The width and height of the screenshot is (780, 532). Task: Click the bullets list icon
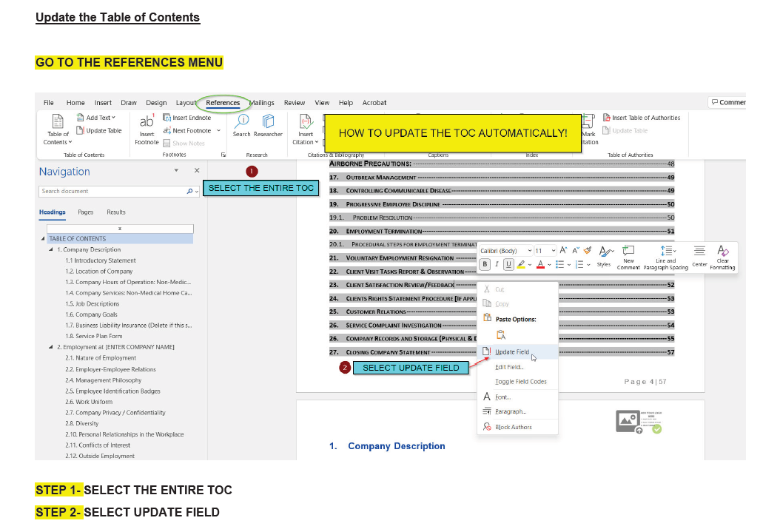pos(559,264)
